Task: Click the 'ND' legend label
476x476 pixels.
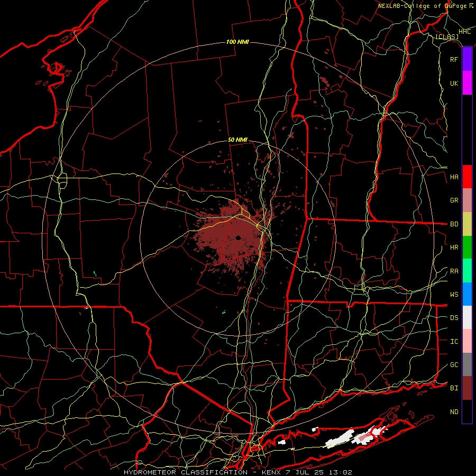Action: (454, 412)
